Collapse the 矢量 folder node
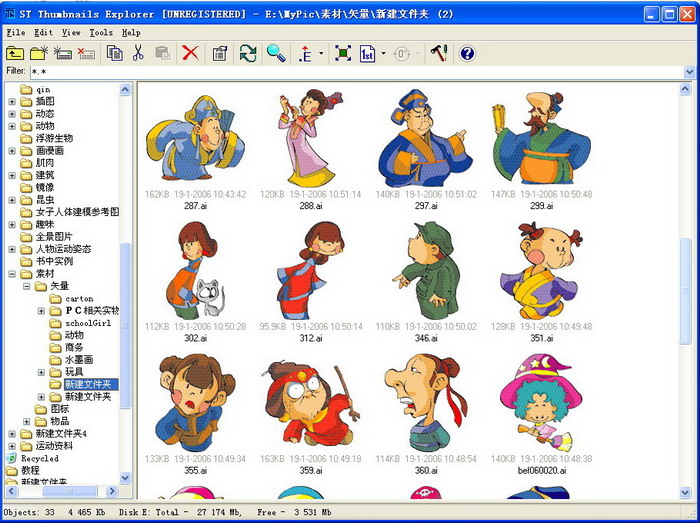 pyautogui.click(x=27, y=286)
